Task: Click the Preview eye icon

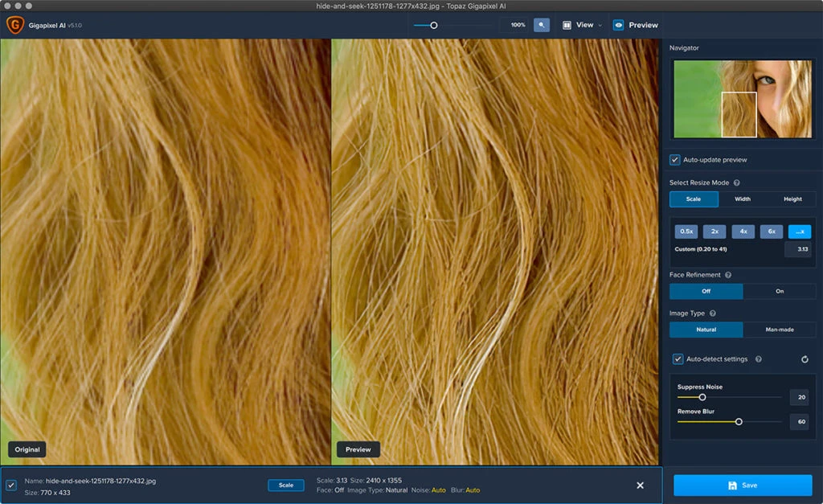Action: pyautogui.click(x=619, y=25)
